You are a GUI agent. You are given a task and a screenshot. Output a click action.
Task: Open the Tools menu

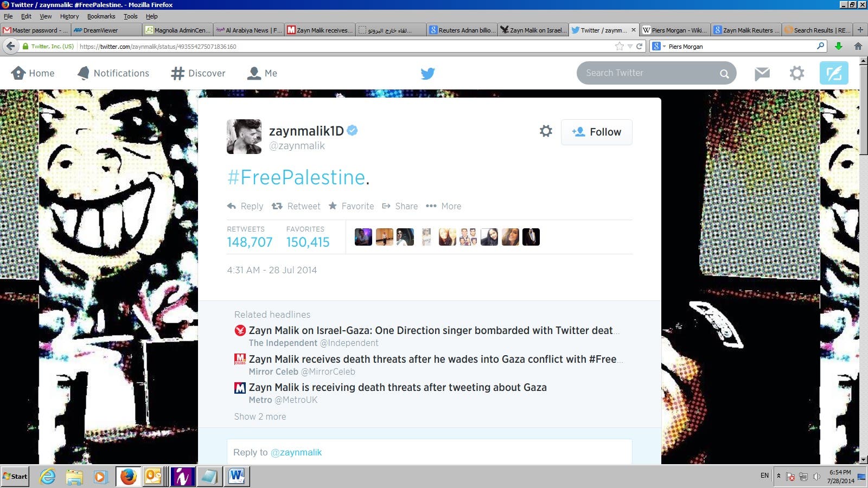131,16
